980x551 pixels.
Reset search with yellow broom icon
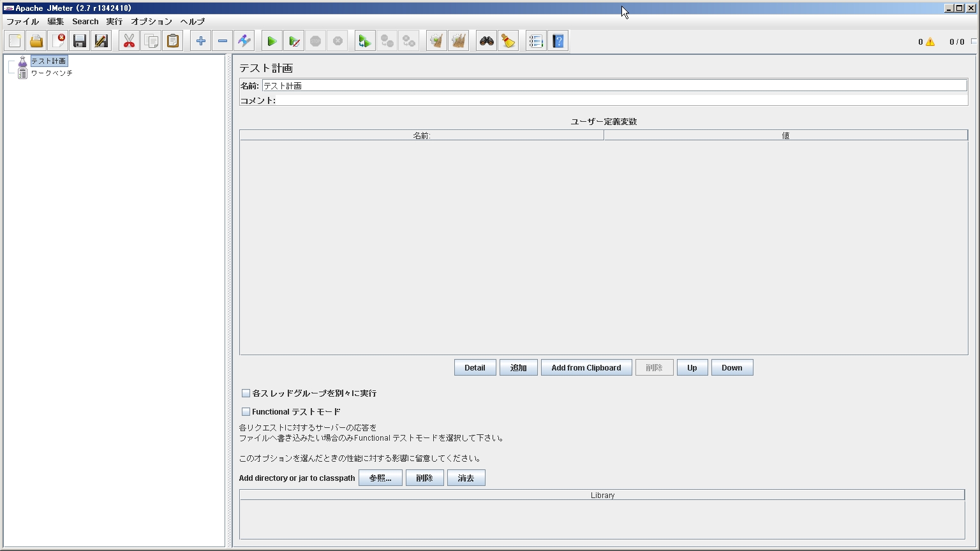509,41
